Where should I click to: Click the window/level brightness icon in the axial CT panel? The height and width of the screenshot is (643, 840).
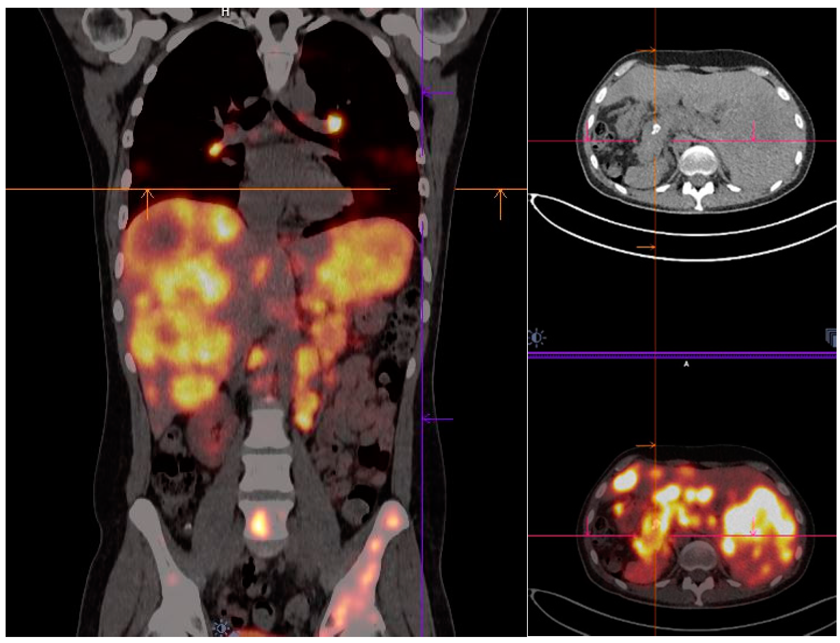[x=536, y=337]
